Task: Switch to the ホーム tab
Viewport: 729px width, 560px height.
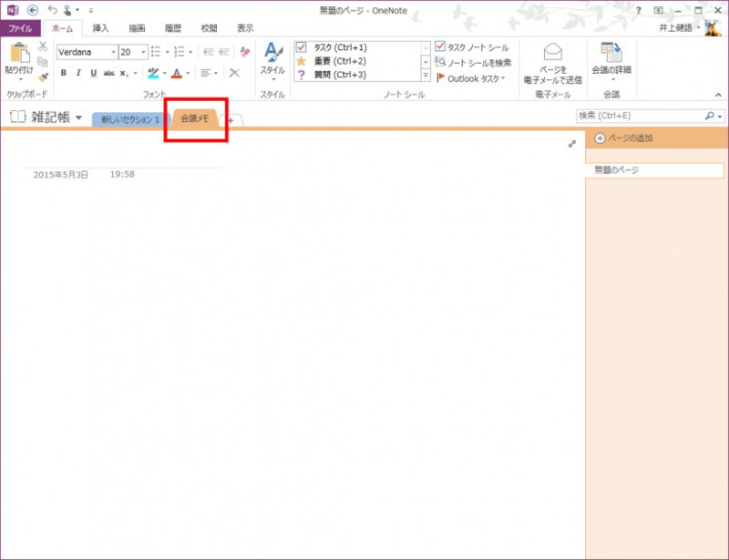Action: coord(62,28)
